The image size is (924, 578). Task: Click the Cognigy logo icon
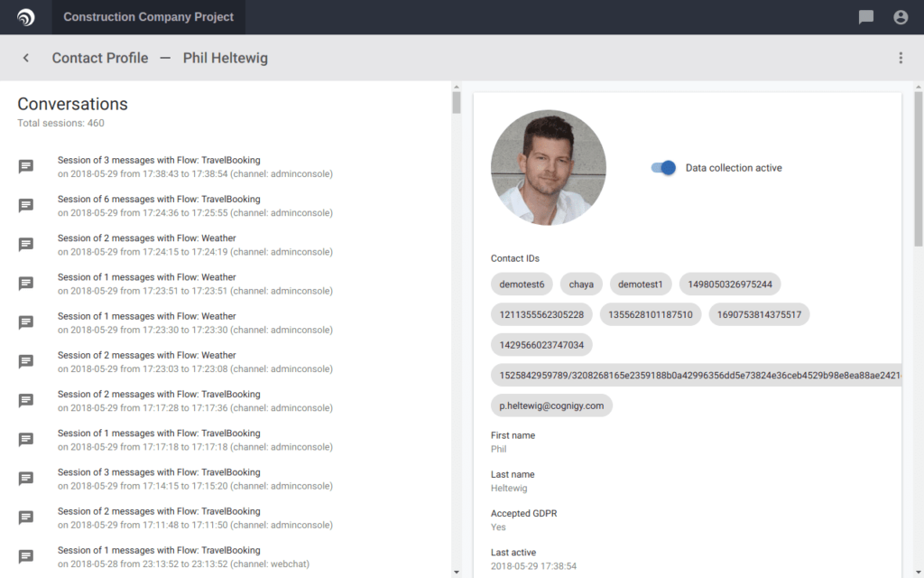25,17
